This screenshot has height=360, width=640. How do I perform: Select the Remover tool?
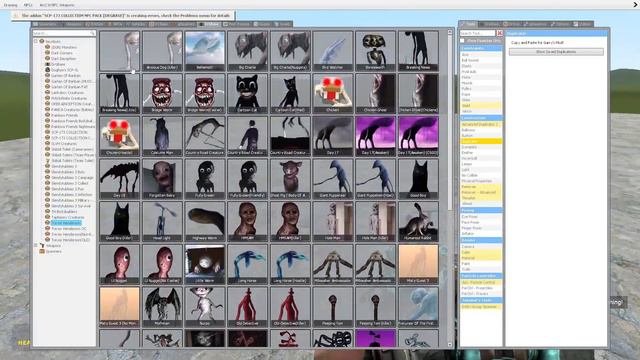(x=481, y=187)
